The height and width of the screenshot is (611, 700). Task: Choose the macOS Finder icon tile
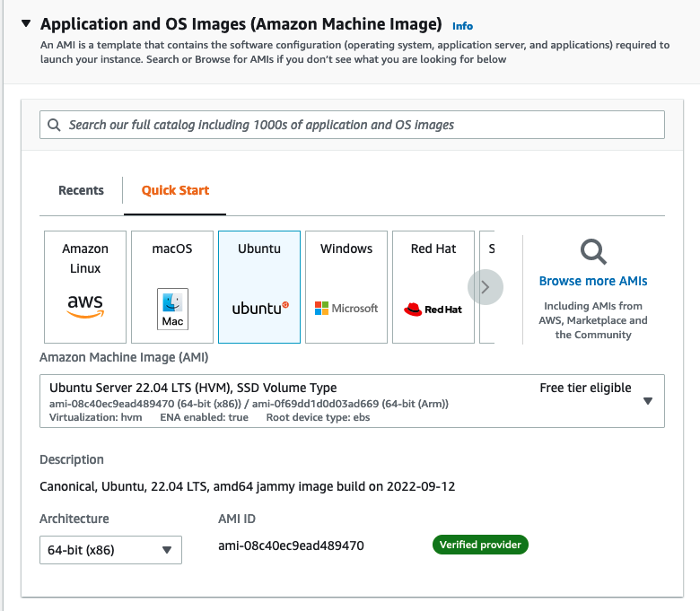click(172, 287)
